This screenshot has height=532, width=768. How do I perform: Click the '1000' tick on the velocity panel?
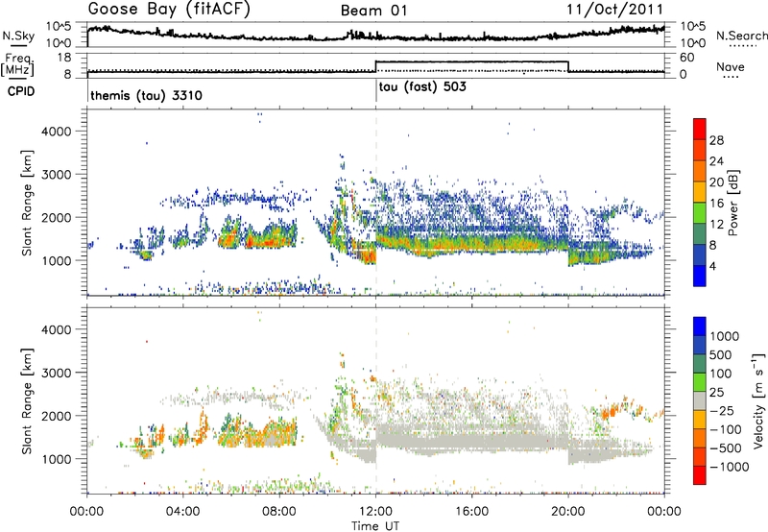click(x=56, y=459)
